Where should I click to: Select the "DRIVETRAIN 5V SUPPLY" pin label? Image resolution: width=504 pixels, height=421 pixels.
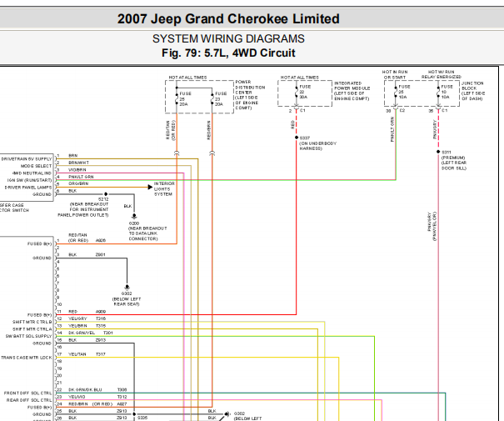(x=27, y=159)
